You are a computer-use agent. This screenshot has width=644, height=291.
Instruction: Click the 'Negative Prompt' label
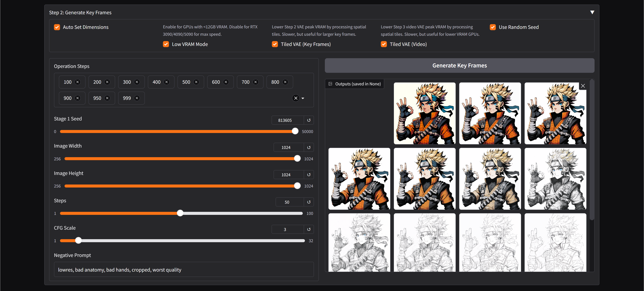click(73, 255)
